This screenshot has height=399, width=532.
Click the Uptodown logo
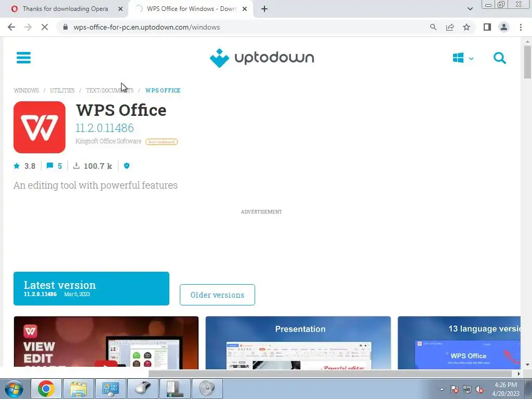[x=262, y=58]
